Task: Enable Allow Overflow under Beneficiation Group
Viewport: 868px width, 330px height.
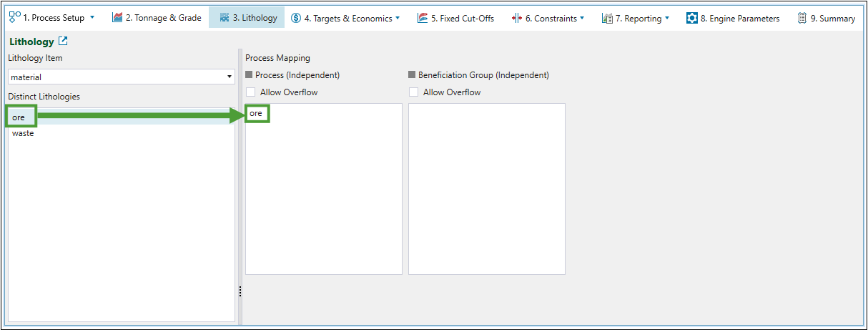Action: [x=413, y=92]
